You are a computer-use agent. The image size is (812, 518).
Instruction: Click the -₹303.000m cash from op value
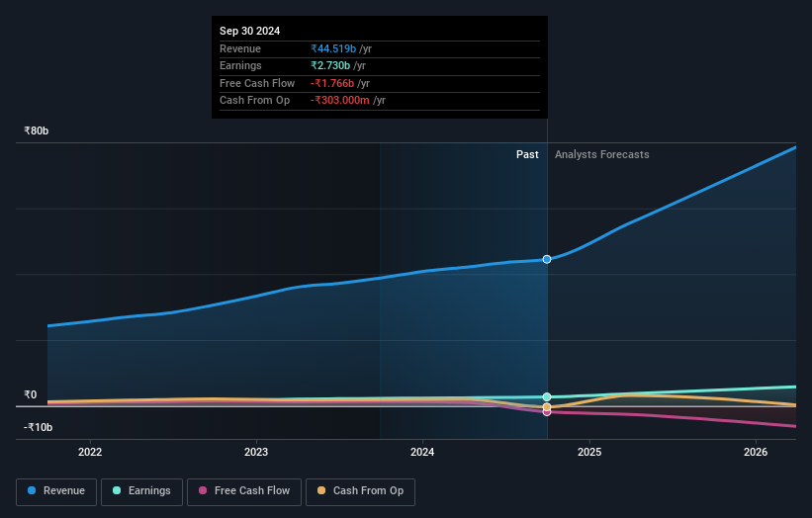pyautogui.click(x=339, y=101)
